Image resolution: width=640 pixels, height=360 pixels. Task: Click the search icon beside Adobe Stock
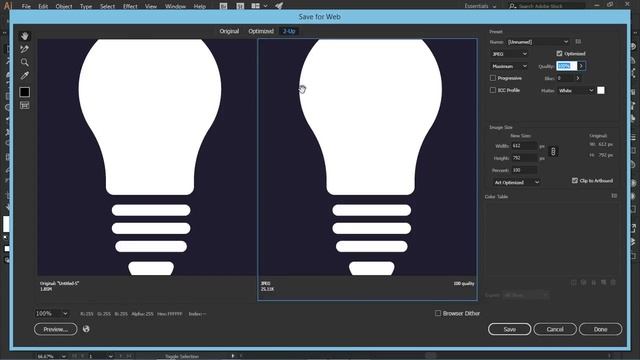pos(513,6)
